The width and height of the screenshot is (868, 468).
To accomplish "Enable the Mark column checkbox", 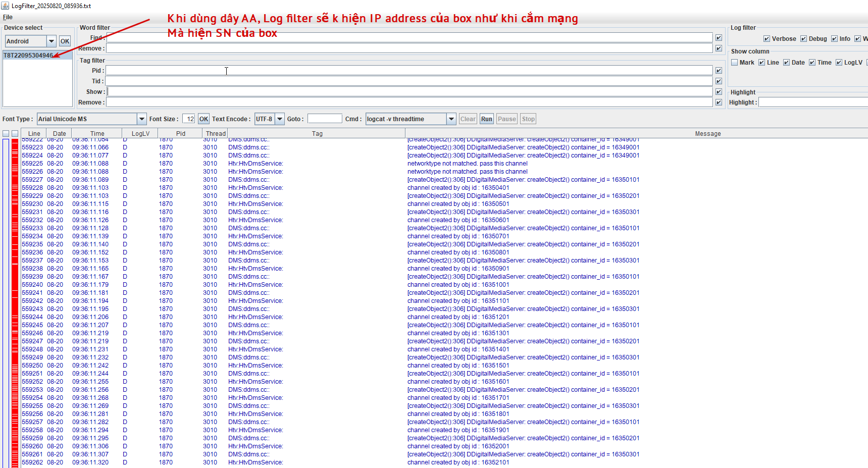I will point(735,63).
